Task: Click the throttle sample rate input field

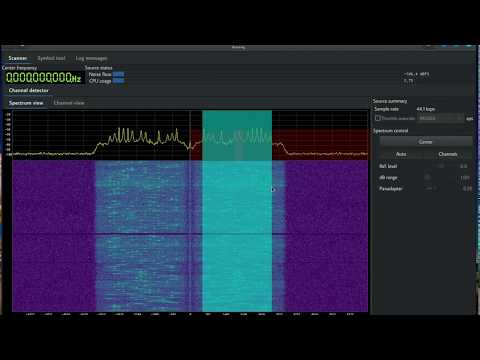Action: click(x=440, y=118)
